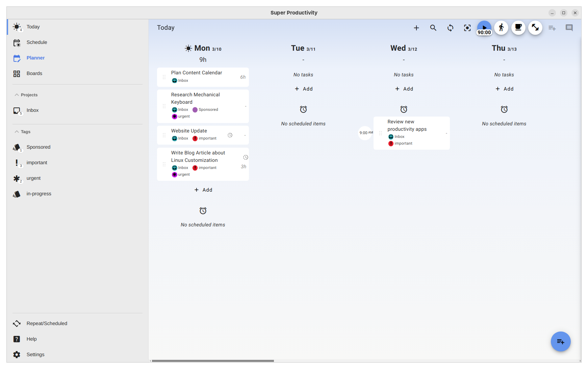
Task: Toggle the add-to-list panel icon in header
Action: click(x=552, y=28)
